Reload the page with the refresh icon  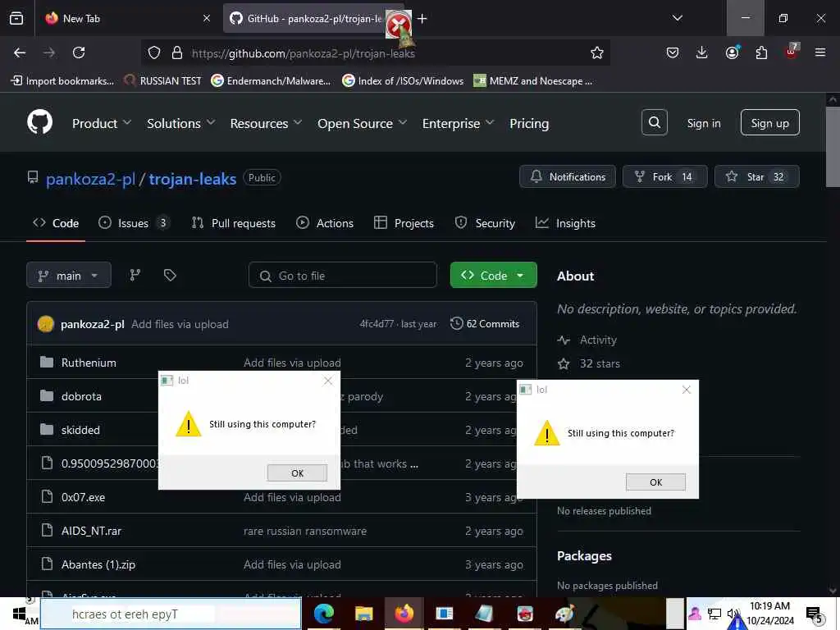click(79, 52)
